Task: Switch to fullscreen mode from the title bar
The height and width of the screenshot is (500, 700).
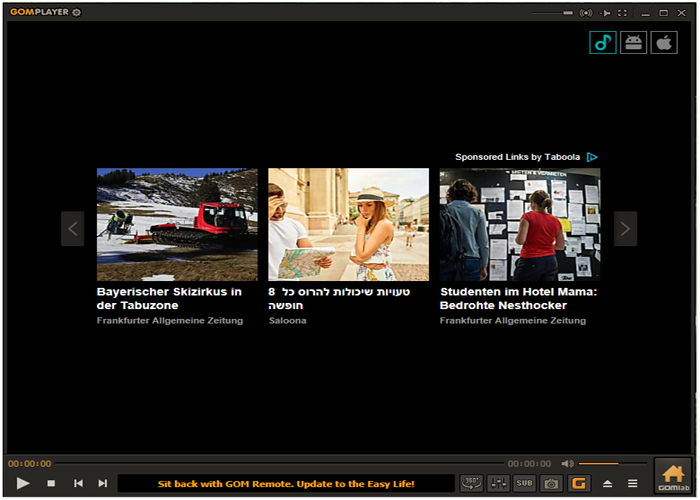Action: (622, 13)
